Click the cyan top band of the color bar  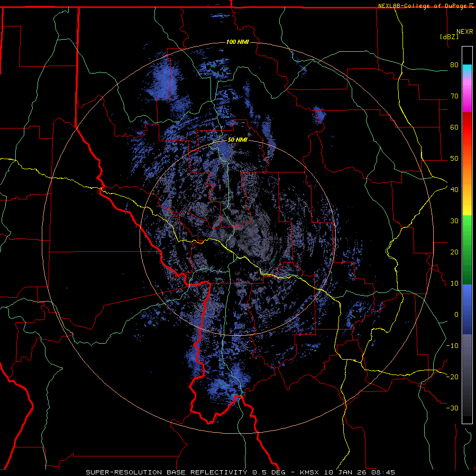pyautogui.click(x=467, y=70)
